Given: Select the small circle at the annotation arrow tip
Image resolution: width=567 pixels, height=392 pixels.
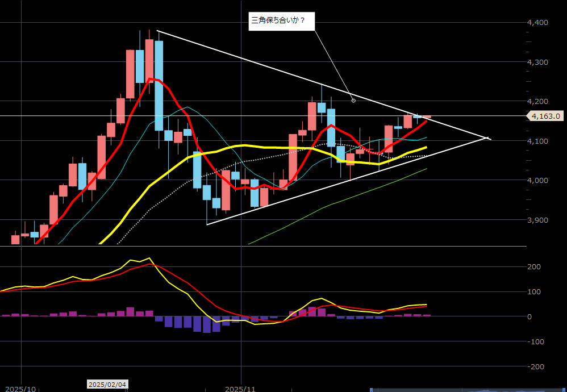Looking at the screenshot, I should [x=353, y=101].
